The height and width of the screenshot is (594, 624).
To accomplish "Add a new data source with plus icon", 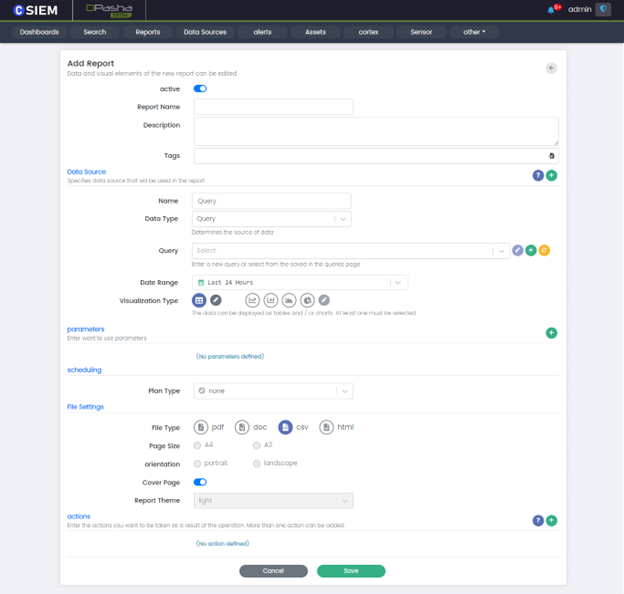I will point(551,175).
